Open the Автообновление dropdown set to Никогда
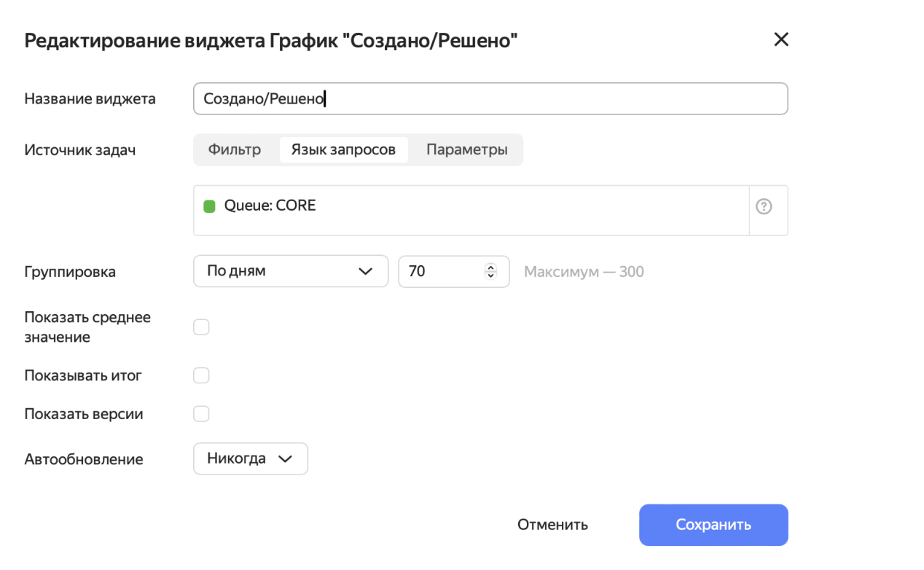This screenshot has width=924, height=570. (250, 458)
